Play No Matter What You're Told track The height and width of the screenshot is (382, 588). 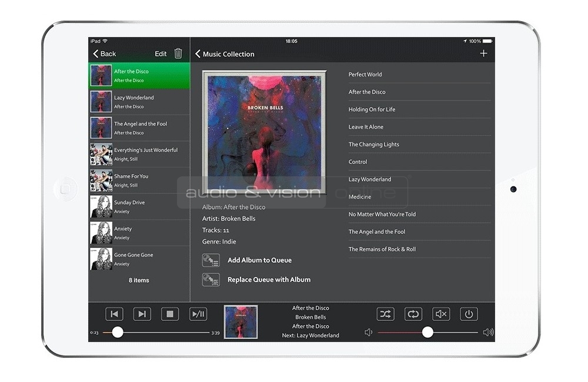420,215
